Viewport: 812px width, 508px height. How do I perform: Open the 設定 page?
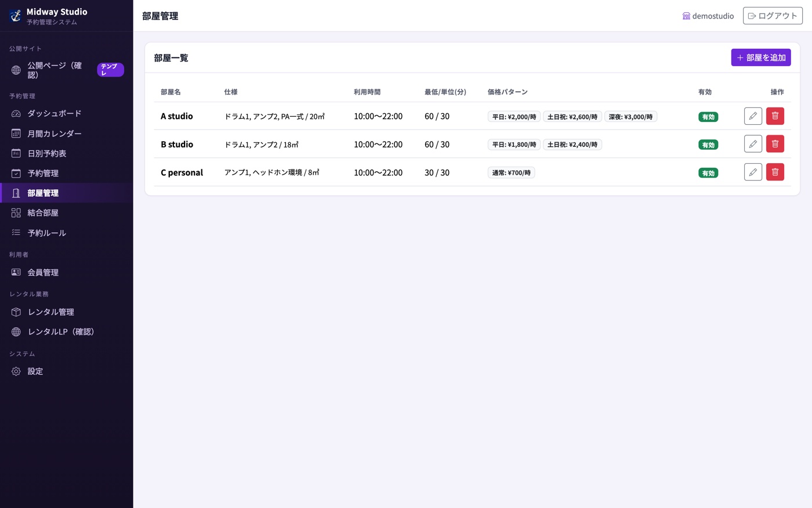[67, 372]
